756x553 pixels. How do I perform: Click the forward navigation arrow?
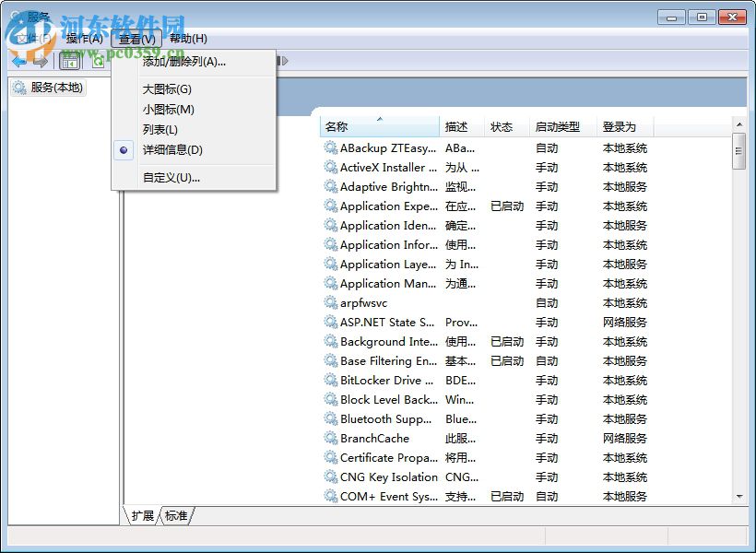pos(41,61)
